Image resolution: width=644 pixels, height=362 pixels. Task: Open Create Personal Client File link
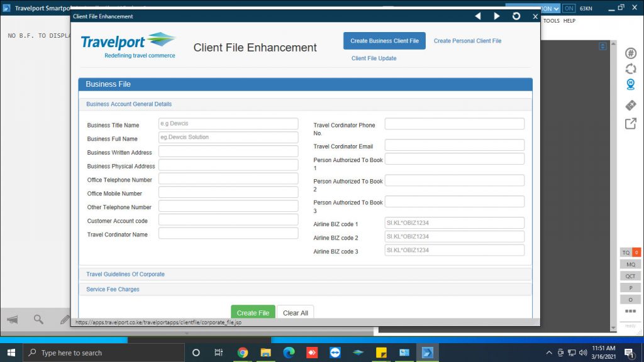(467, 41)
